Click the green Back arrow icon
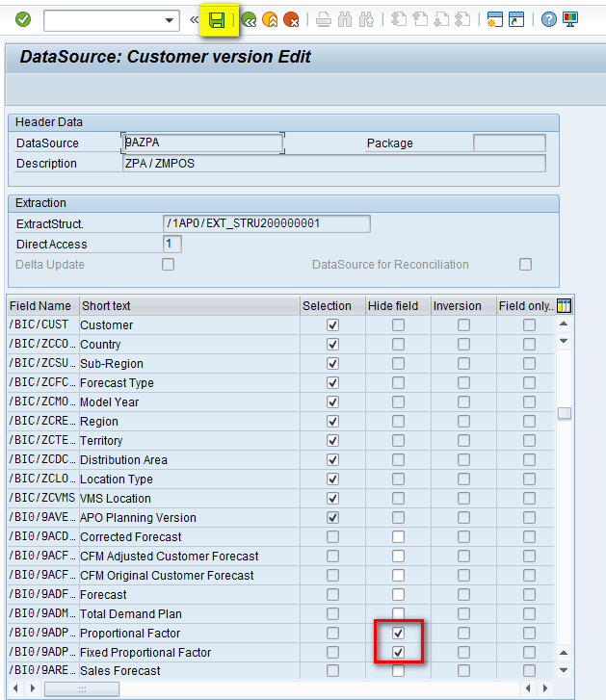 coord(249,19)
